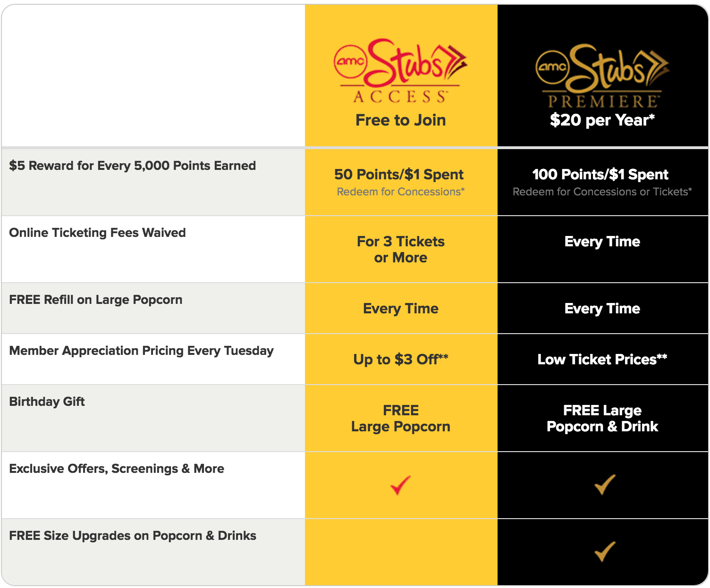Image resolution: width=710 pixels, height=588 pixels.
Task: Click Up to $3 Off cell
Action: (401, 360)
